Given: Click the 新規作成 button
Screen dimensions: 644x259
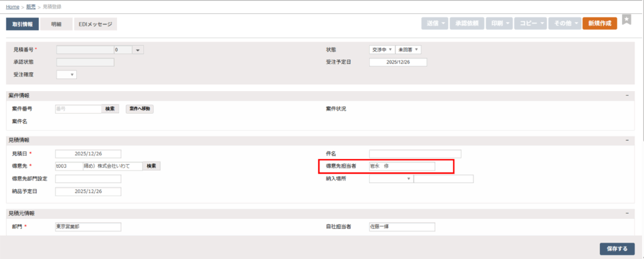Looking at the screenshot, I should 599,23.
